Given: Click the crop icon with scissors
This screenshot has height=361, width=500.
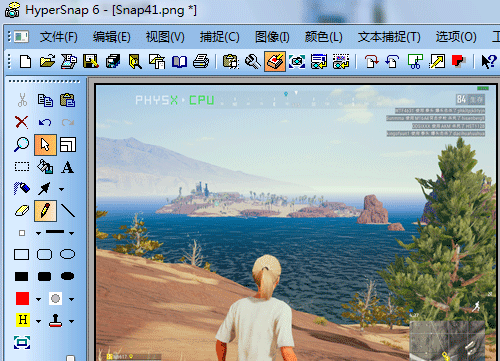Looking at the screenshot, I should [415, 62].
